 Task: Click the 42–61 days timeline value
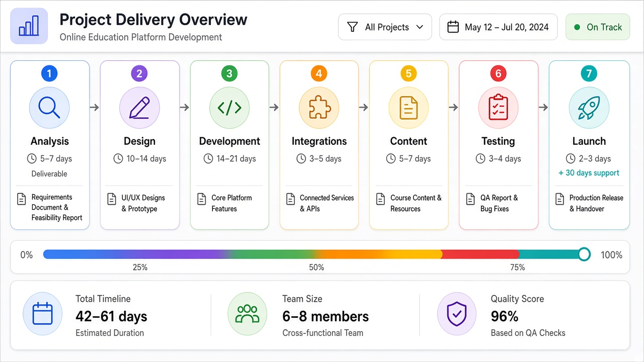point(111,317)
